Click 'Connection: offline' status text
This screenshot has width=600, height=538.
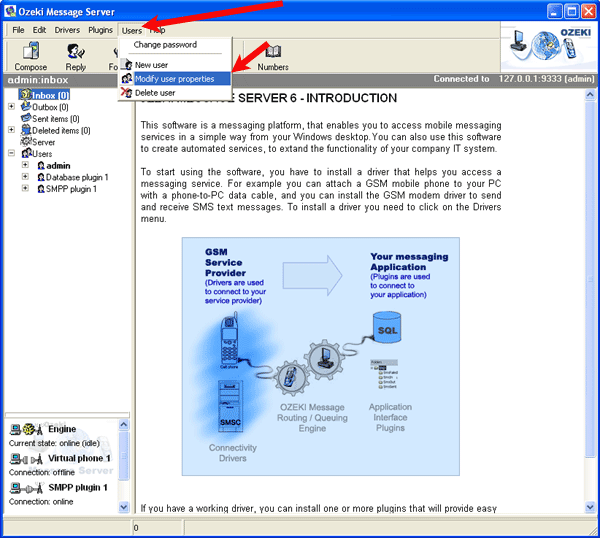pyautogui.click(x=42, y=473)
